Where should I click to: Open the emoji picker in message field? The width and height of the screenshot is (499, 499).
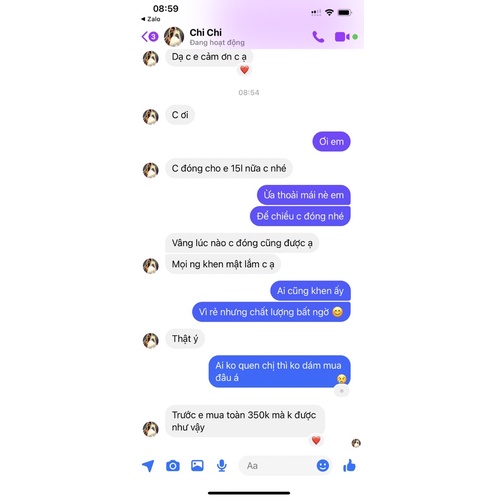click(323, 465)
